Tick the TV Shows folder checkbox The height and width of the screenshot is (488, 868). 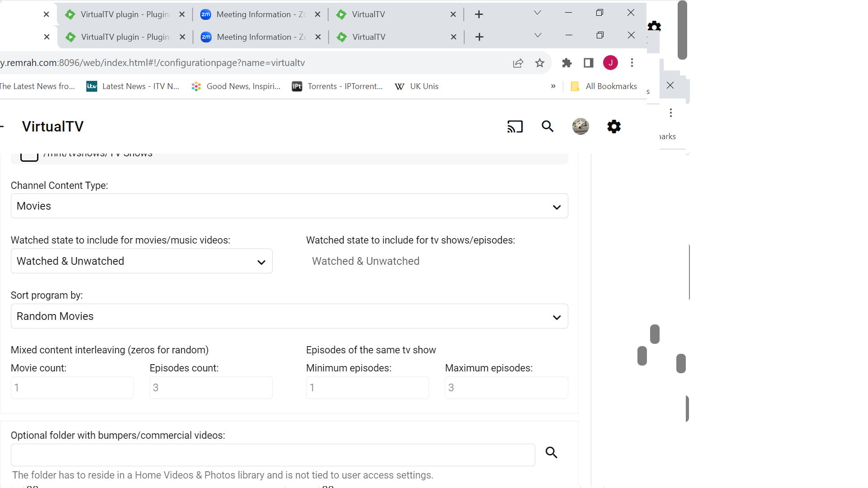click(29, 156)
